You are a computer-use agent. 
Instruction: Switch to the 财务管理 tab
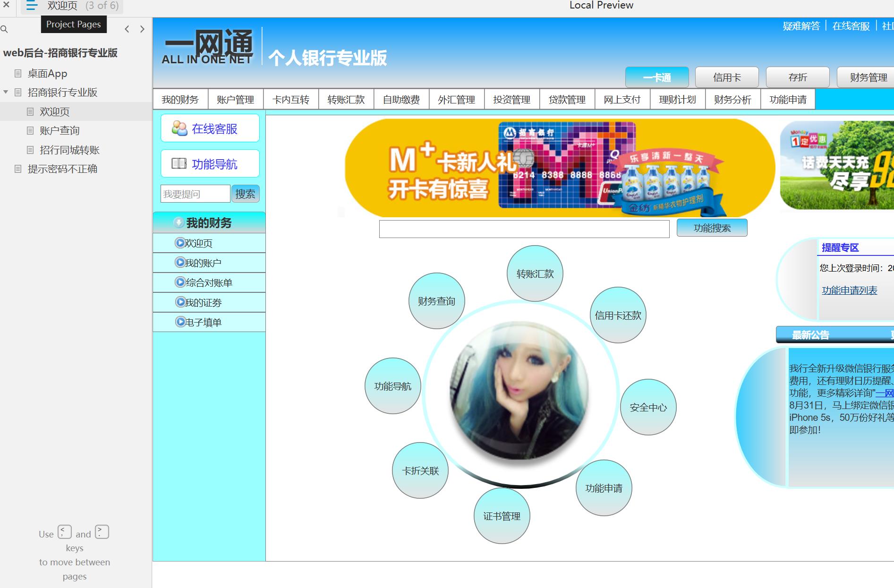point(865,77)
